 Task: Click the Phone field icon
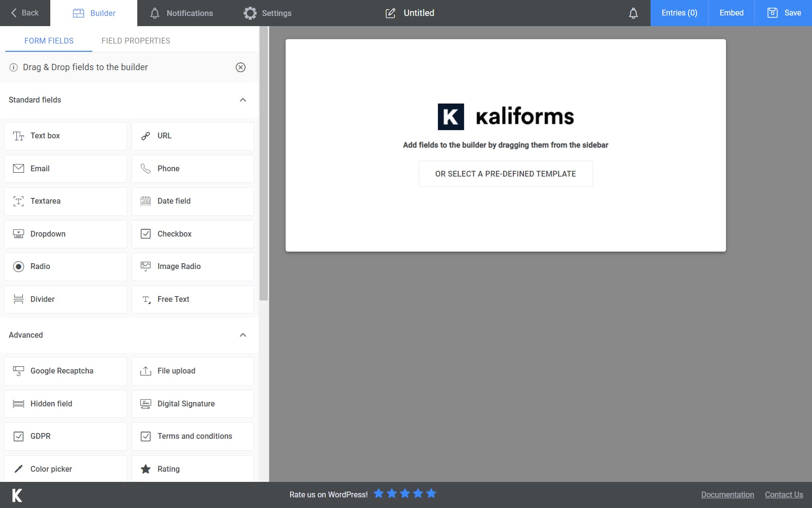pos(145,169)
